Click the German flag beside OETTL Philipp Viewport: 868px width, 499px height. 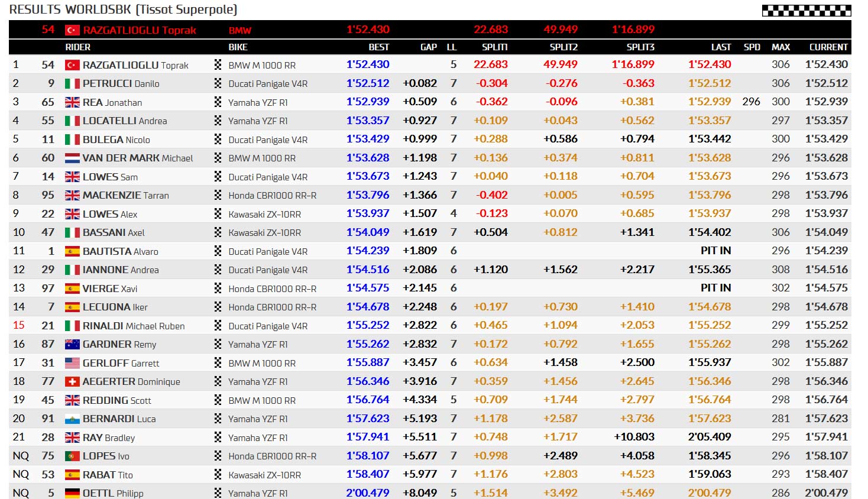[72, 493]
